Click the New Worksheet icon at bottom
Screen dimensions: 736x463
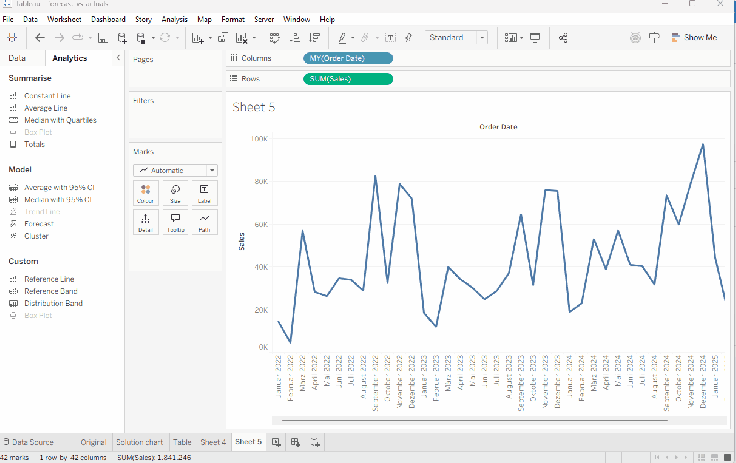pos(276,441)
